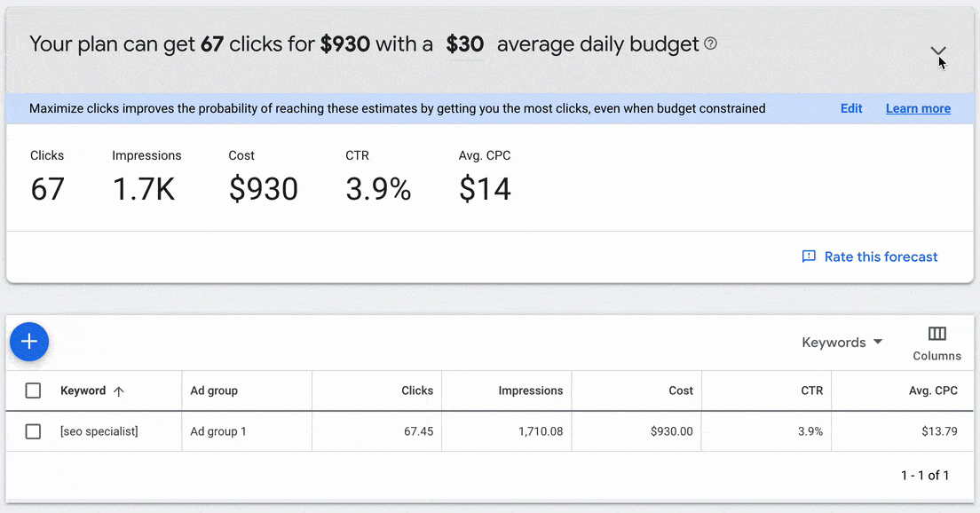Screen dimensions: 980x513
Task: Select the [seo specialist] keyword cell
Action: [x=99, y=431]
